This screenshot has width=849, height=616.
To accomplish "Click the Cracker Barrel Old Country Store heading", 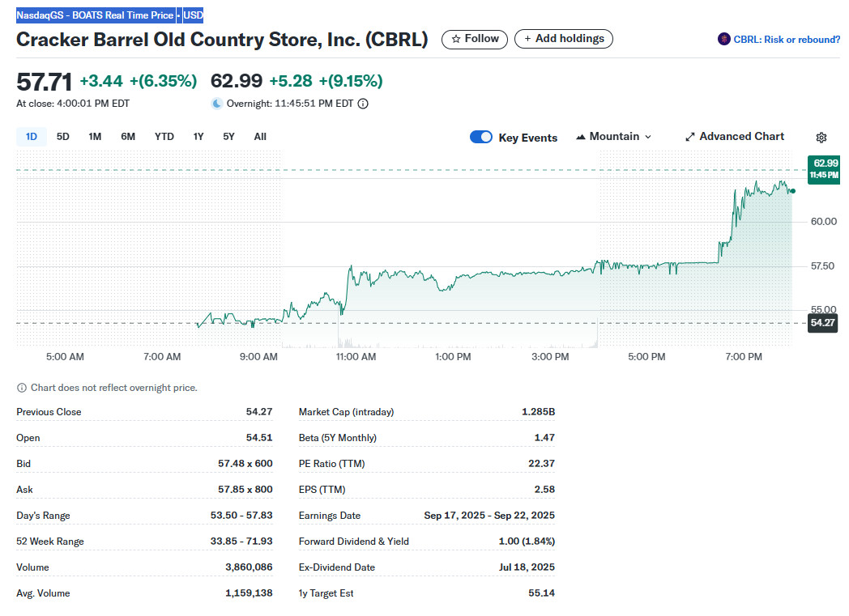I will [222, 40].
